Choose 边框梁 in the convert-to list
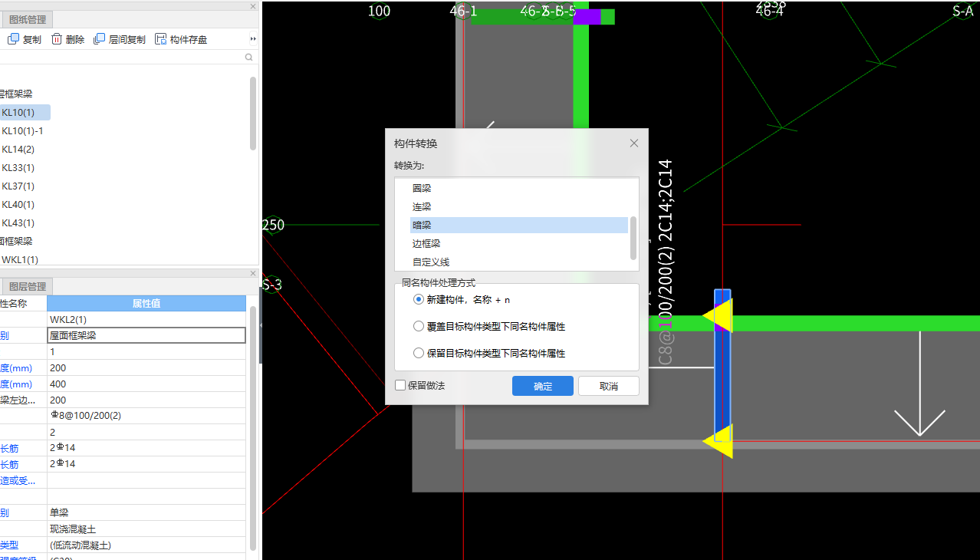The height and width of the screenshot is (560, 980). click(x=426, y=243)
